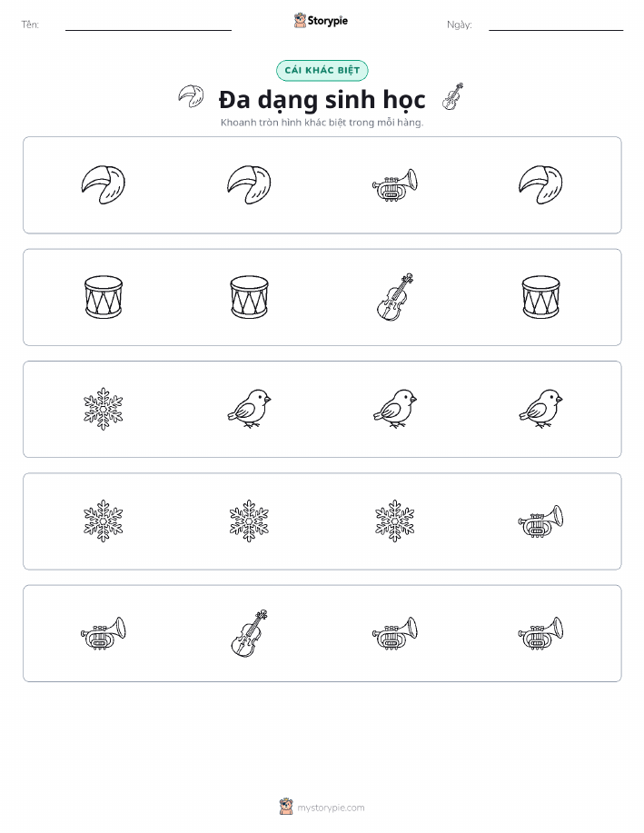Click the first drum in the second row
The width and height of the screenshot is (644, 833).
pos(103,297)
